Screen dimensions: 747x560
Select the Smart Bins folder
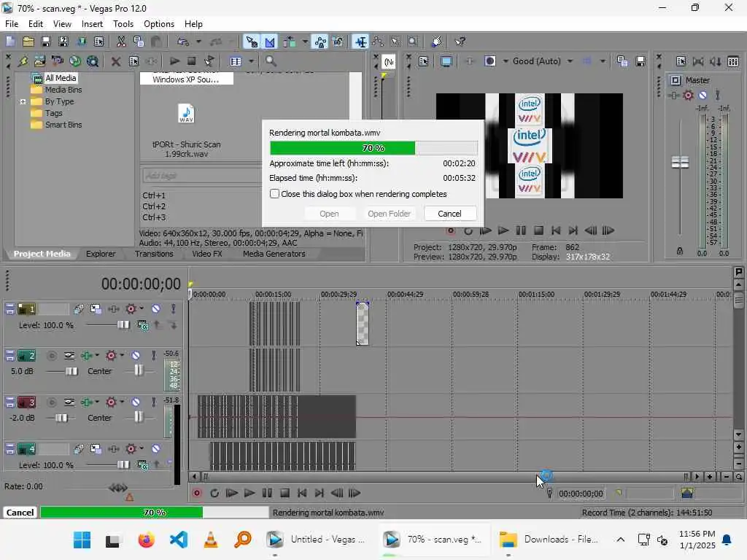[x=63, y=125]
